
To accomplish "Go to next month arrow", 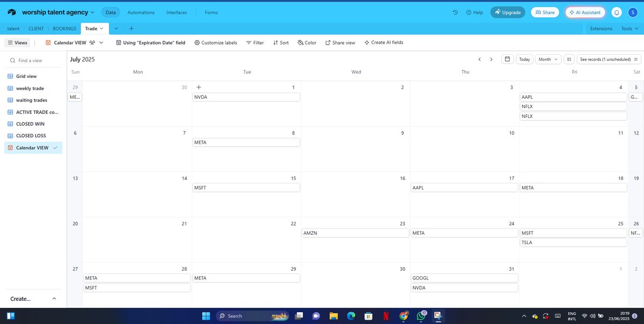I will click(491, 60).
